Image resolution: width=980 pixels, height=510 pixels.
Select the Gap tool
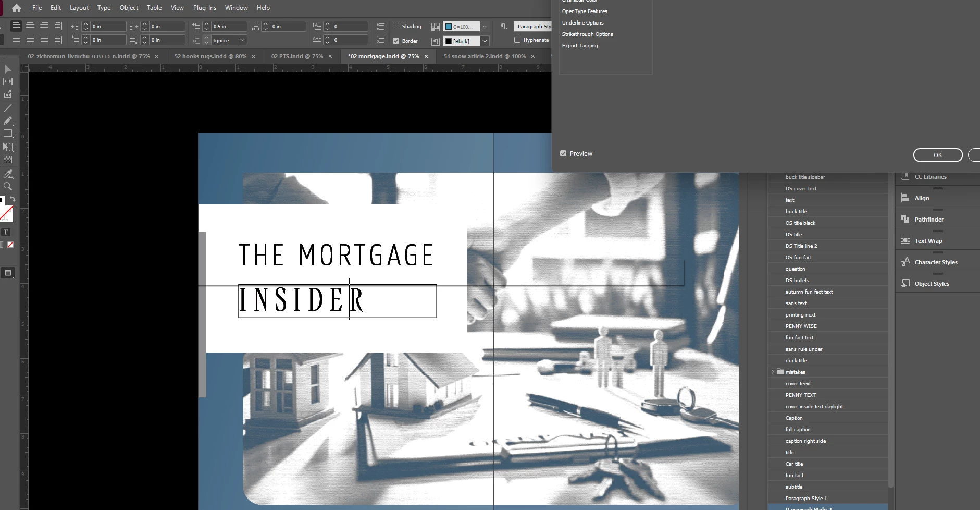pyautogui.click(x=8, y=82)
